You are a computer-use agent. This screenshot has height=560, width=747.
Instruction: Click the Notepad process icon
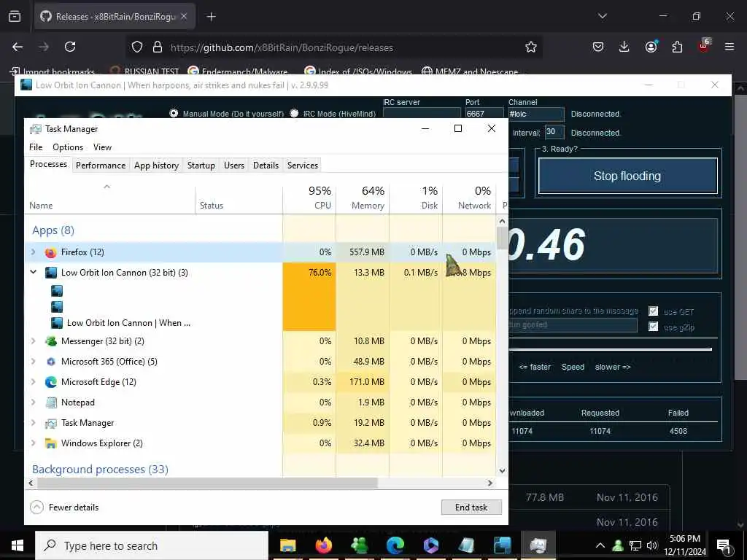(50, 402)
